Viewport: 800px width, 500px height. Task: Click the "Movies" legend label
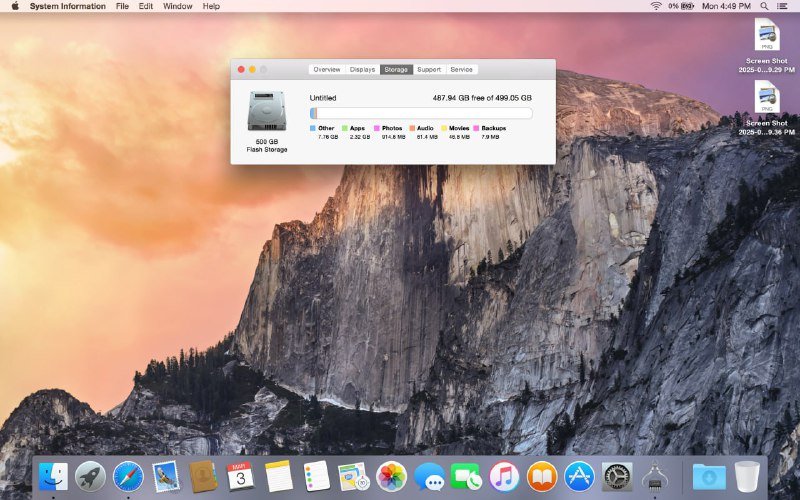pos(459,129)
